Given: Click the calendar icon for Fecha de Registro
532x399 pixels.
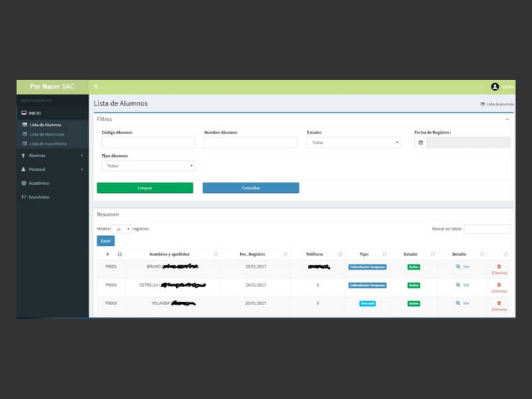Looking at the screenshot, I should [x=420, y=142].
